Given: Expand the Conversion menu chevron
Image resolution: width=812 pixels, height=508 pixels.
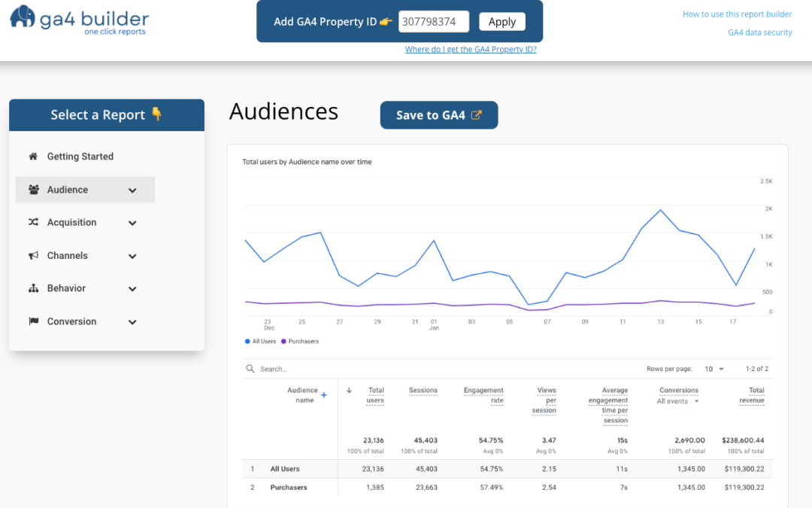Looking at the screenshot, I should pos(132,322).
